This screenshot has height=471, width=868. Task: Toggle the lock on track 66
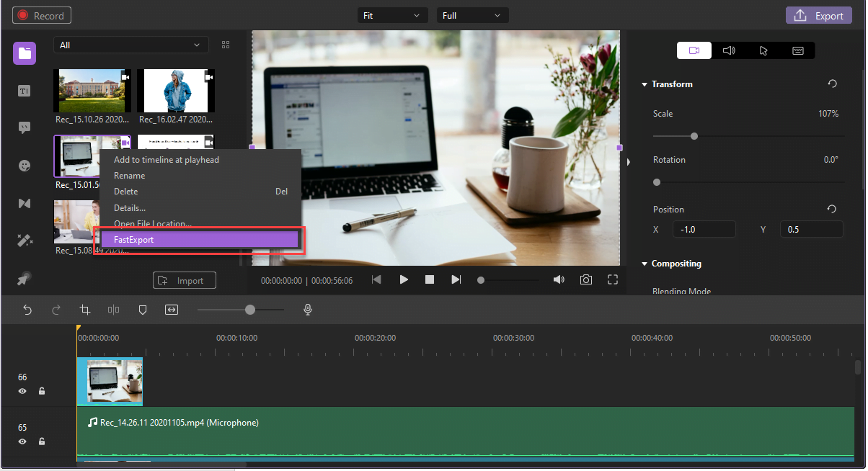pyautogui.click(x=42, y=391)
